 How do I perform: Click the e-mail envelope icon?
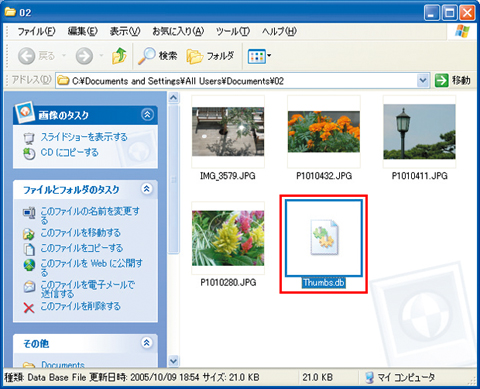[29, 286]
